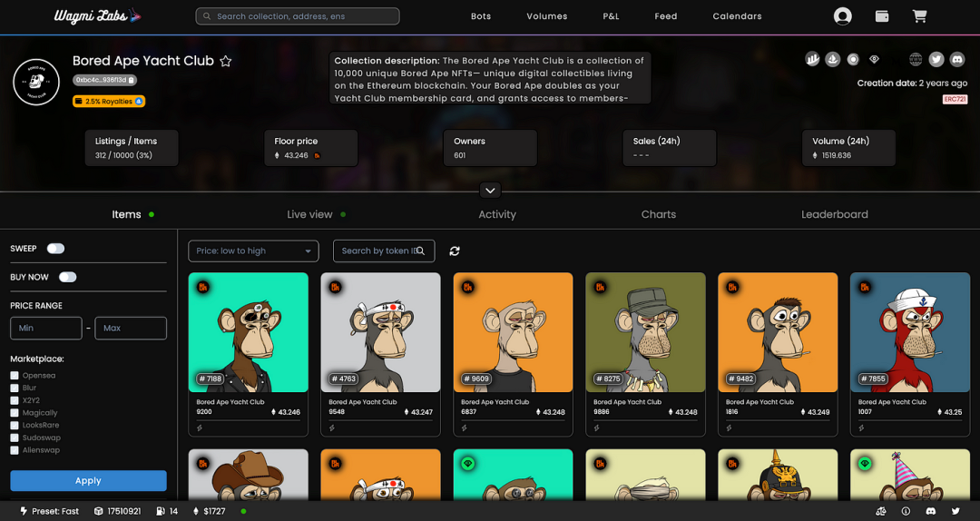Open the Preset: Fast selector
Screen dimensions: 980x521
[x=49, y=511]
